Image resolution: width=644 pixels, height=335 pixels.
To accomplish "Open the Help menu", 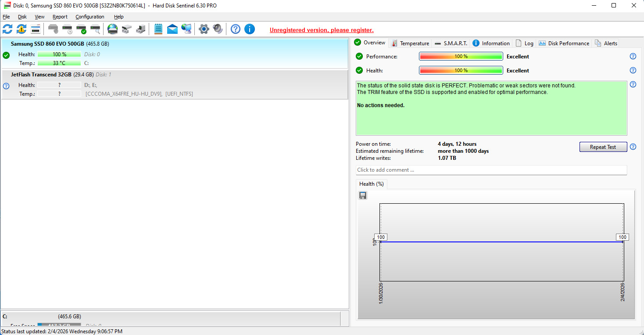I will [x=119, y=17].
